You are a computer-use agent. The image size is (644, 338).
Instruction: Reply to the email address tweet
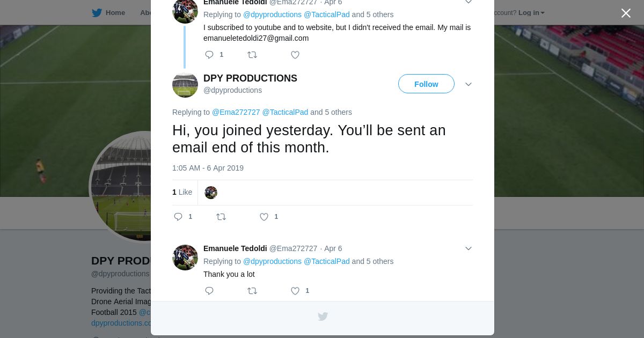point(209,55)
